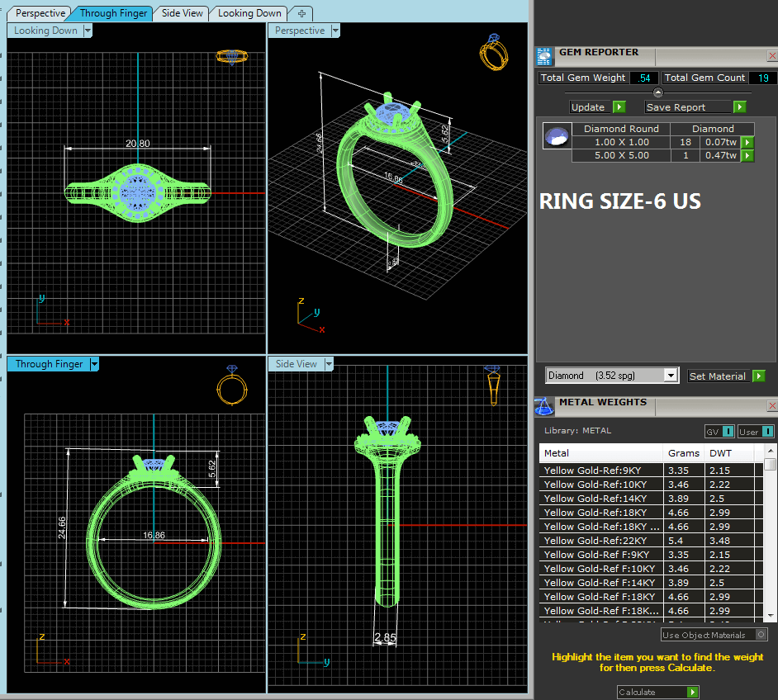Click green arrow for 5.00 X 5.00 row

747,155
